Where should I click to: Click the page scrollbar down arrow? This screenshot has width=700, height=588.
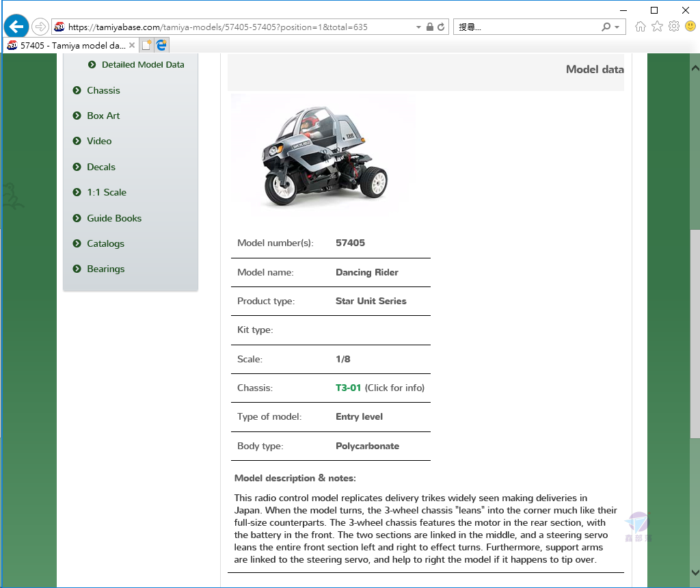[x=695, y=572]
